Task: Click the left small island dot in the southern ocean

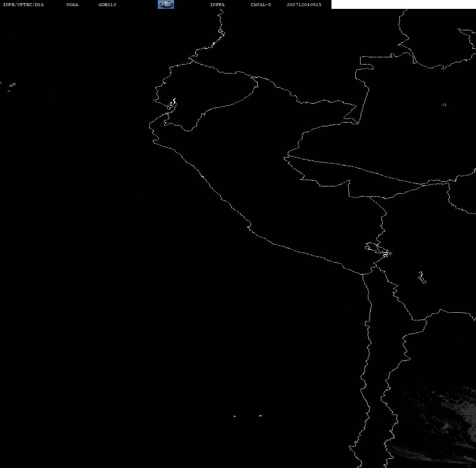Action: (x=235, y=416)
